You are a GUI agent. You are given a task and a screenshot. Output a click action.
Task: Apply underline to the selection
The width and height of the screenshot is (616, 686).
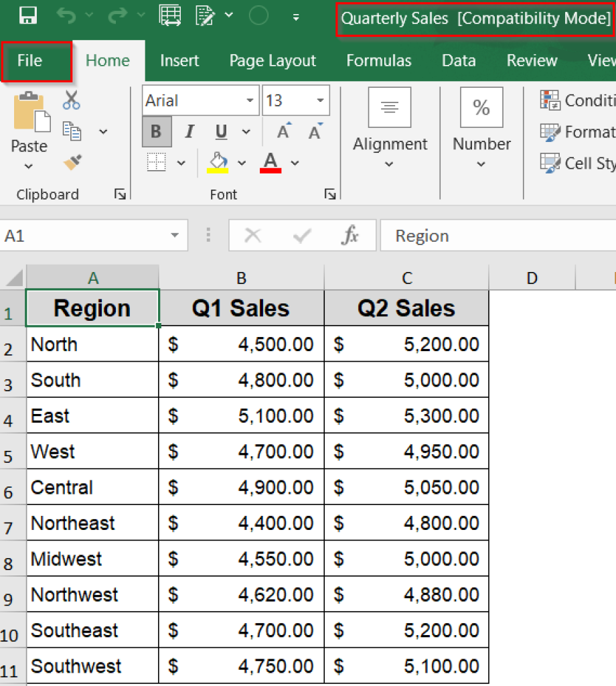(220, 131)
